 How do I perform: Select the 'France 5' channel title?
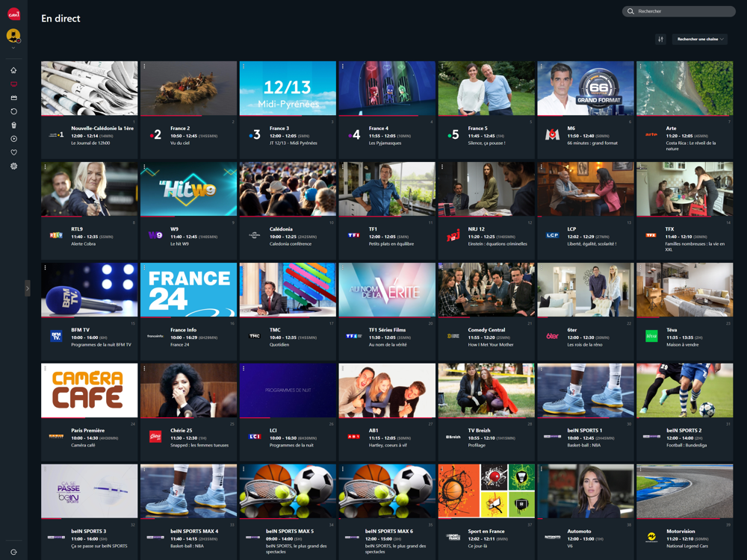click(x=477, y=128)
